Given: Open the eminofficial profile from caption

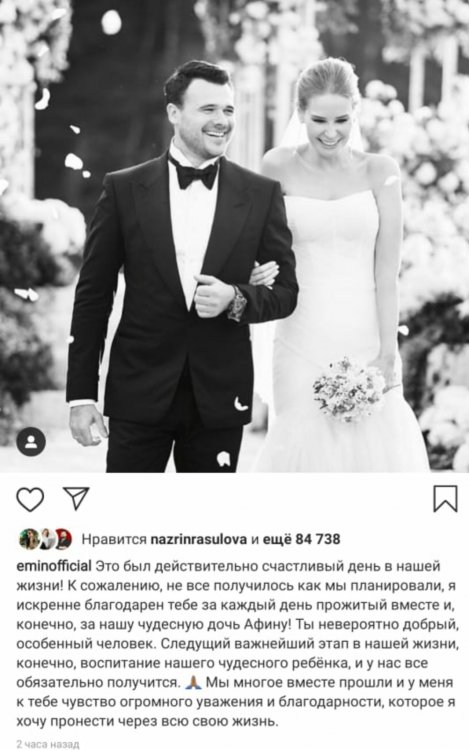Looking at the screenshot, I should [54, 566].
